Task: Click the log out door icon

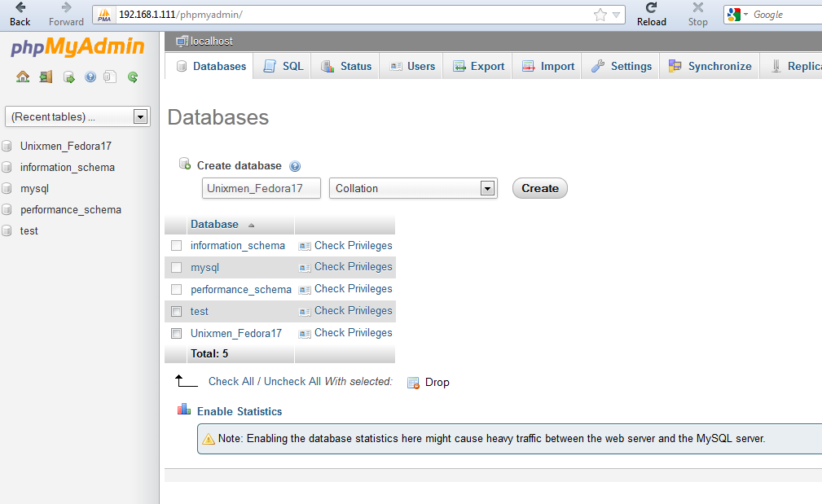Action: [x=46, y=77]
